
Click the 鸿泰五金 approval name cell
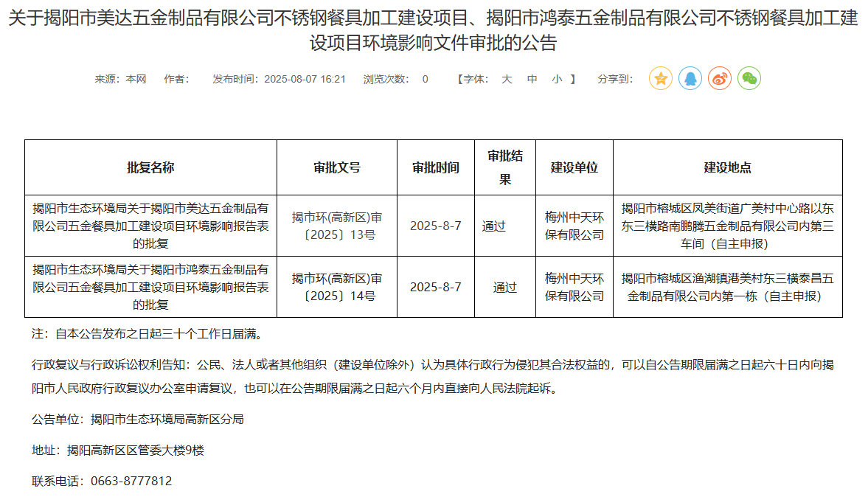pyautogui.click(x=150, y=287)
